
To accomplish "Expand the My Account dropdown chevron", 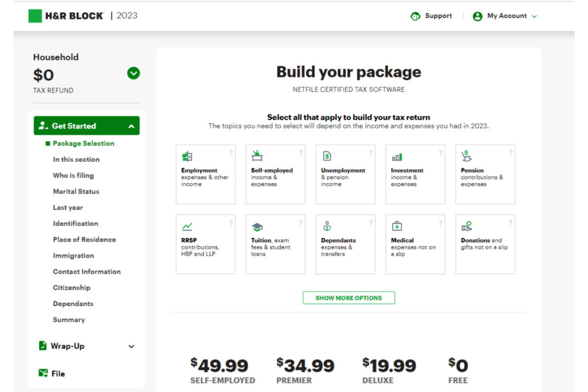I will click(534, 17).
